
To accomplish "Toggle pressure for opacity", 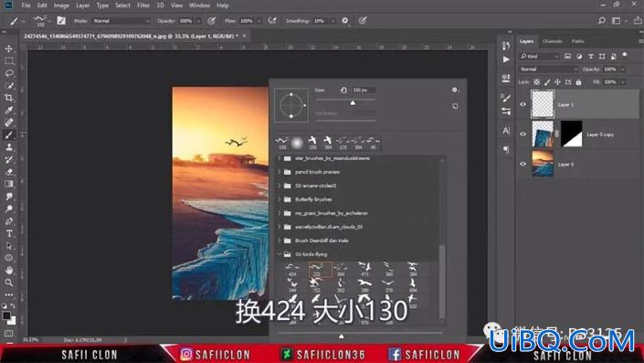I will pyautogui.click(x=212, y=20).
